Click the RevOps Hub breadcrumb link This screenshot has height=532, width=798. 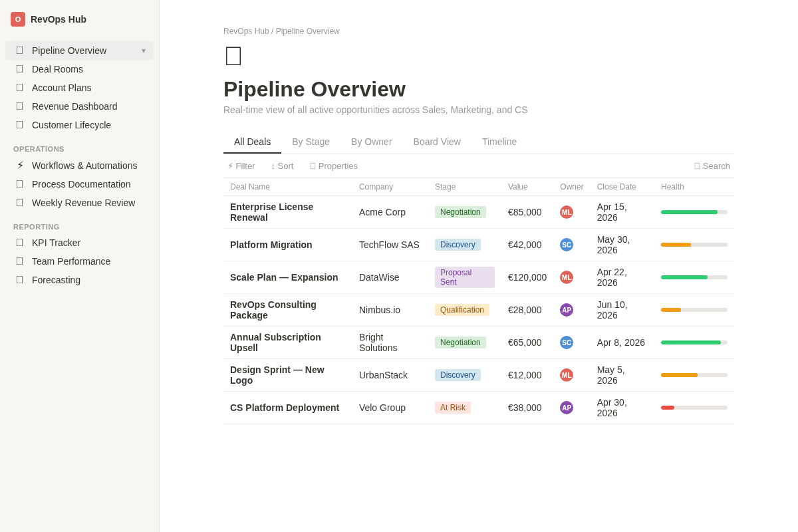coord(246,31)
